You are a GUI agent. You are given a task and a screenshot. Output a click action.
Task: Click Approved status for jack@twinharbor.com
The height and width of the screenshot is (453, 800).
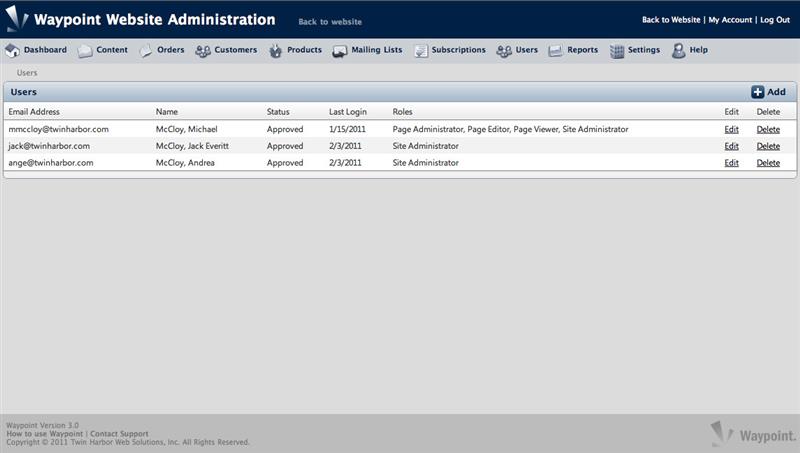[285, 146]
